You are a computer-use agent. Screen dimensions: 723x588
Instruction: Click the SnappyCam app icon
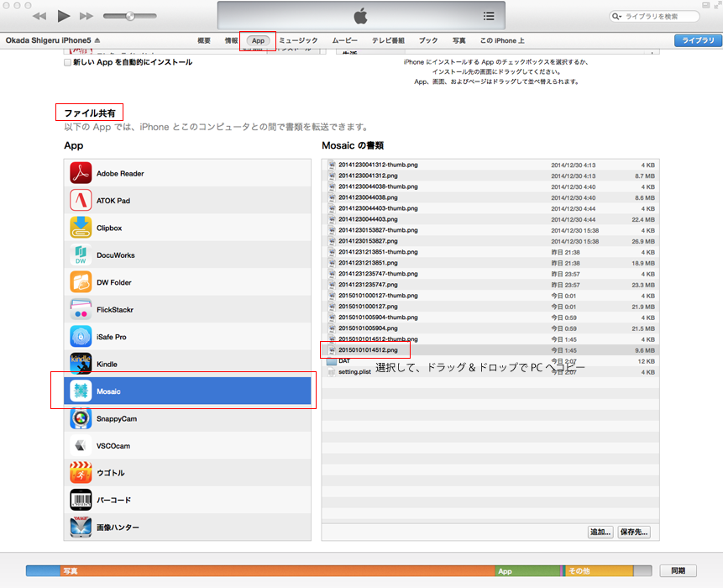pyautogui.click(x=81, y=419)
